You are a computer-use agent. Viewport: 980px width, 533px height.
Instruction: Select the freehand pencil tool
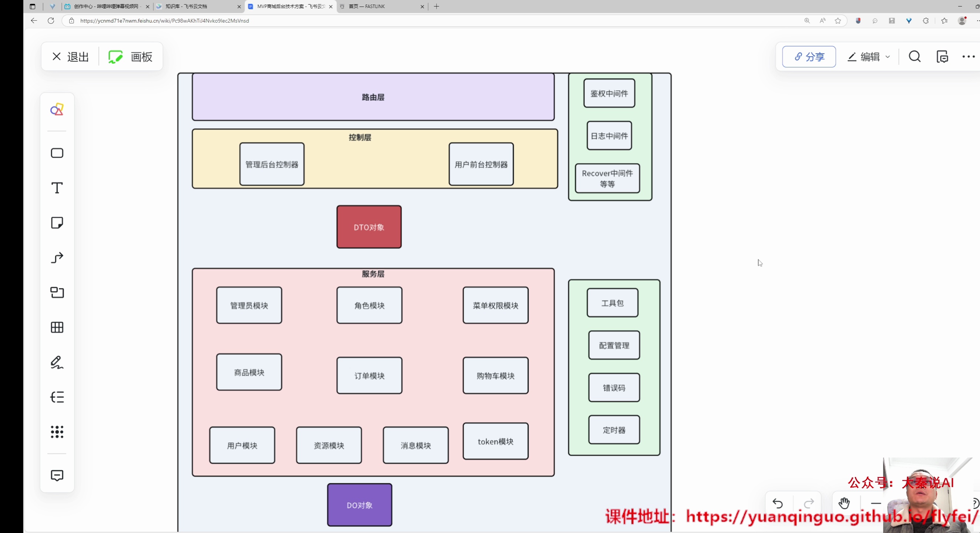(x=57, y=363)
